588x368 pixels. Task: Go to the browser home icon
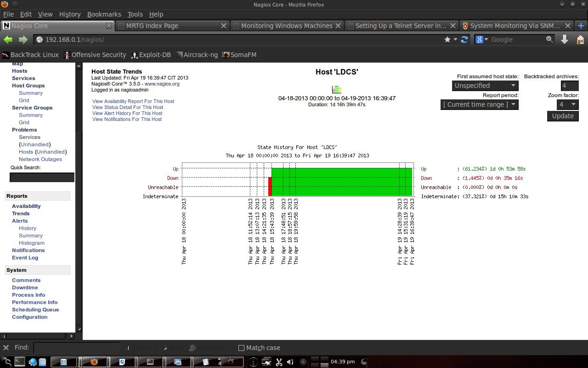click(580, 40)
